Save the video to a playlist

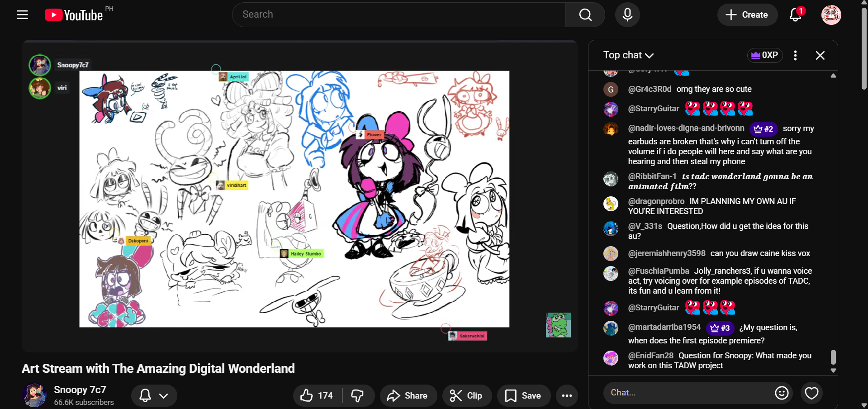[x=523, y=395]
